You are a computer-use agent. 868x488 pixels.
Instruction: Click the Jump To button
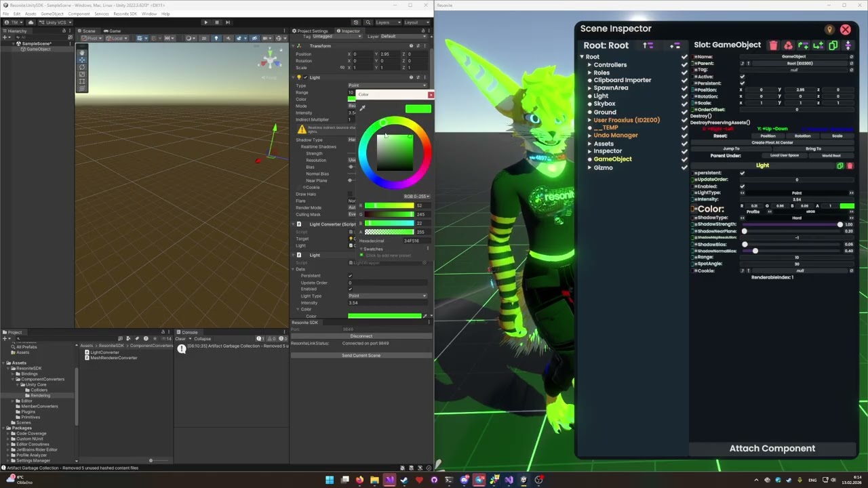(731, 148)
